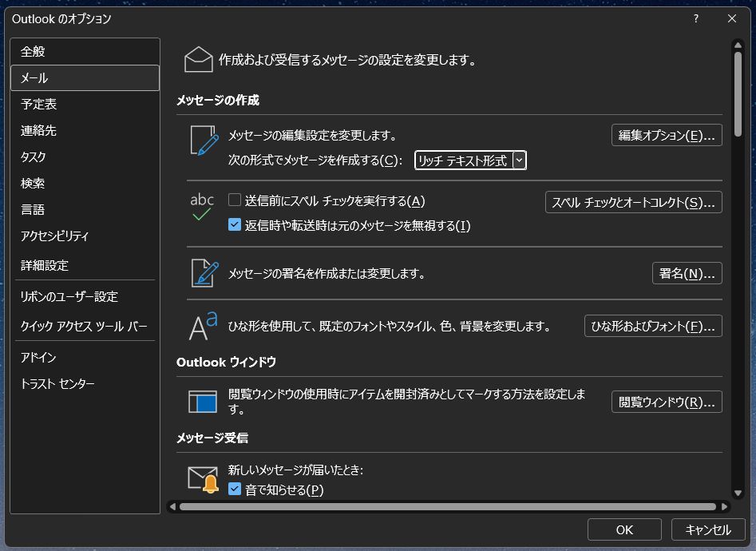
Task: Open 編集オプション button
Action: click(667, 135)
